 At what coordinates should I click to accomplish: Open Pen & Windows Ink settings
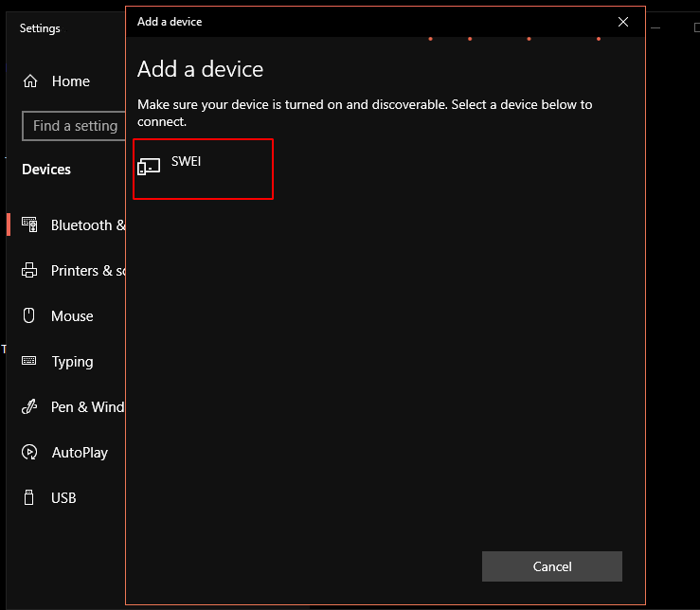tap(88, 406)
